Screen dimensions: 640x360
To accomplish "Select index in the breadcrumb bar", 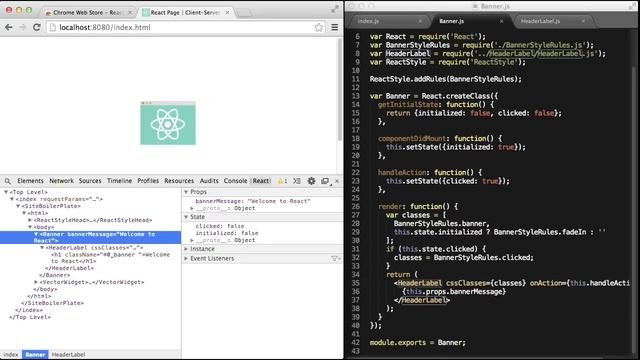I will point(11,355).
